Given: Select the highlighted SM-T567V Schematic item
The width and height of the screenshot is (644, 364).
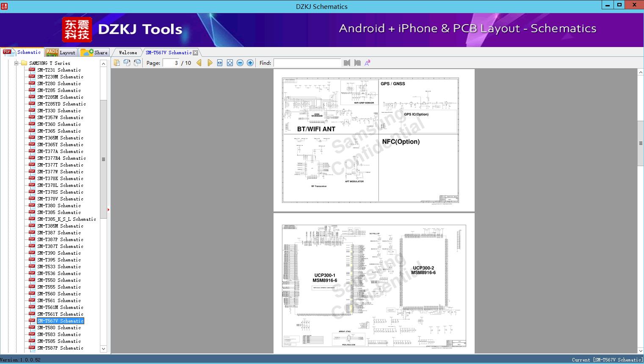Looking at the screenshot, I should [60, 321].
